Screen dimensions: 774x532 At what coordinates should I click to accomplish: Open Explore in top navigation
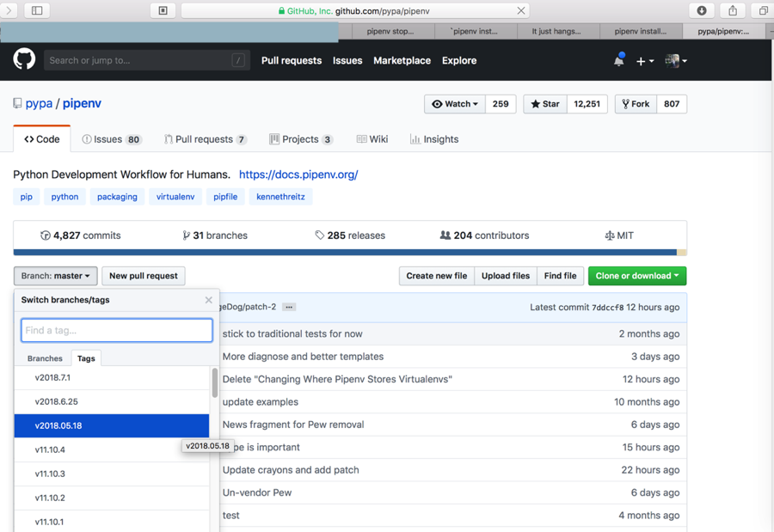click(459, 60)
